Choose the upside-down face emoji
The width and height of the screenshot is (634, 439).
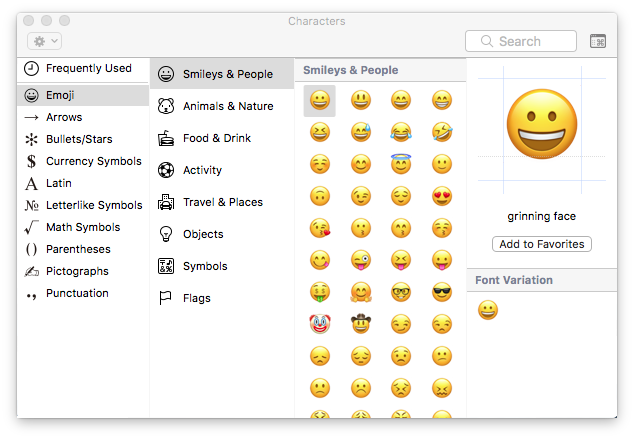point(320,196)
